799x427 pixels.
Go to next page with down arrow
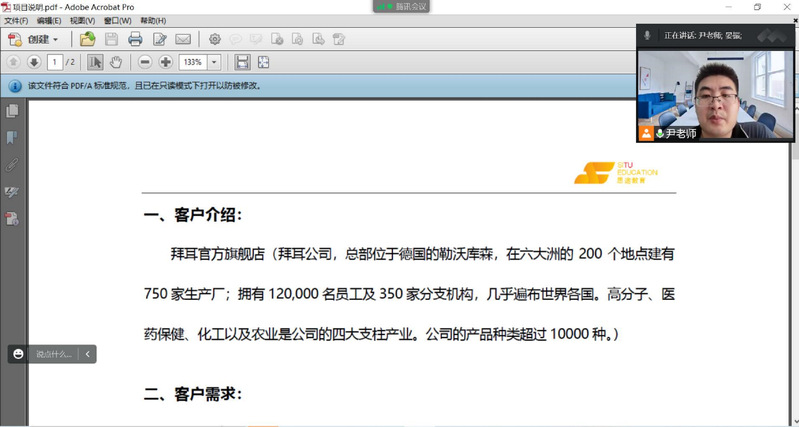pyautogui.click(x=34, y=62)
